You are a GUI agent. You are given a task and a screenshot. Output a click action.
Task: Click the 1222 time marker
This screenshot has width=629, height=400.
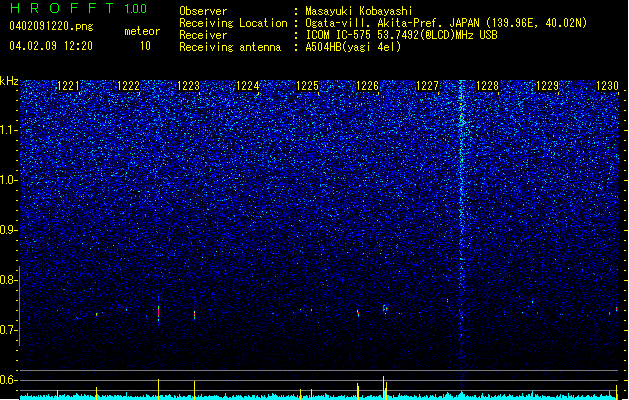point(128,86)
